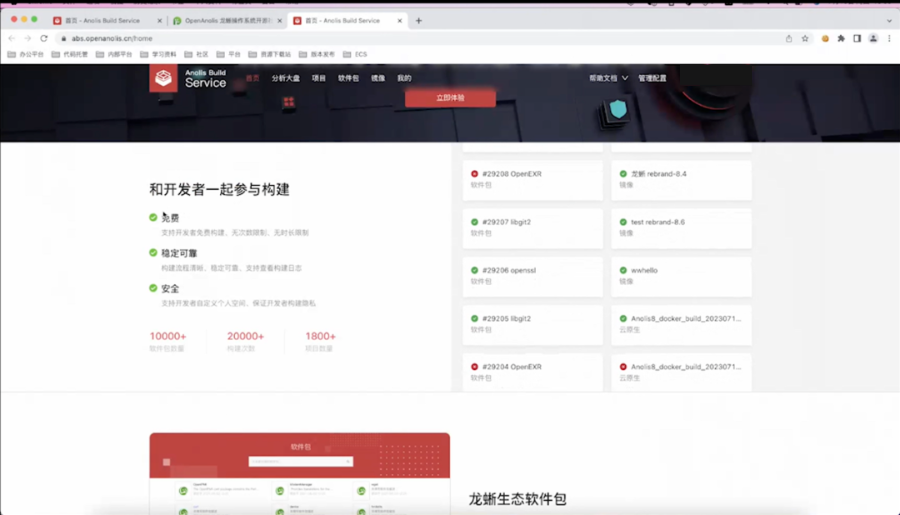Open the #29206 openssl build card
Image resolution: width=900 pixels, height=515 pixels.
click(533, 276)
